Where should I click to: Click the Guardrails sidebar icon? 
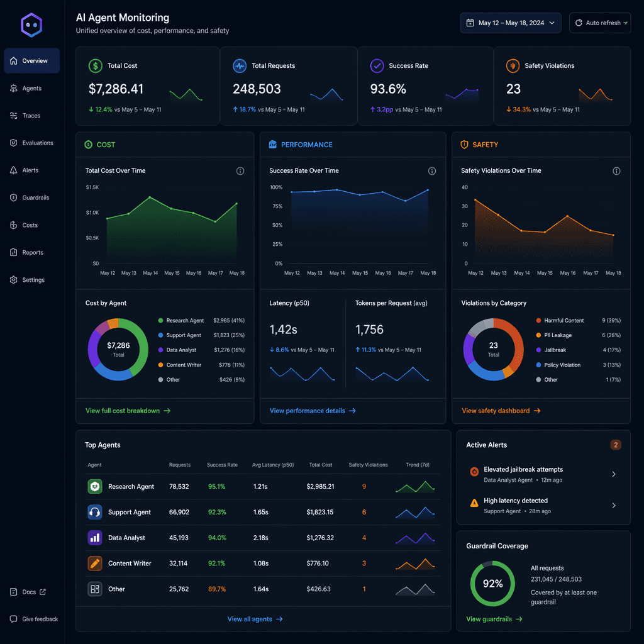pos(14,197)
